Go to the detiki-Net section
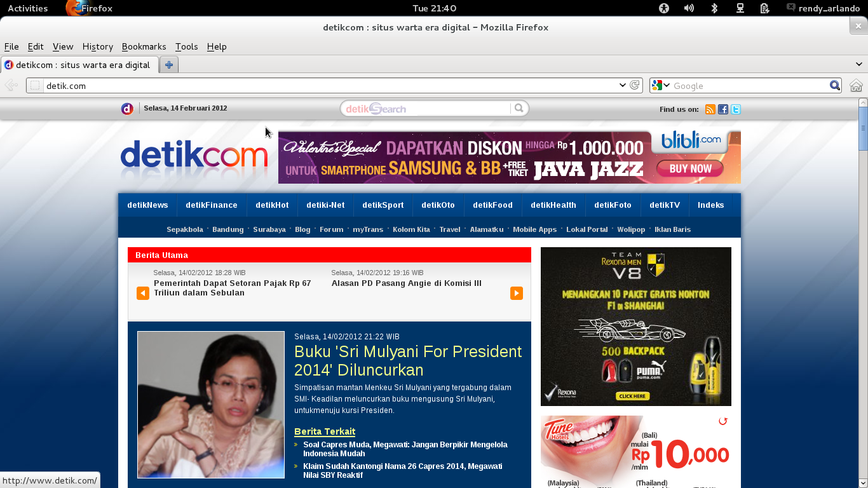This screenshot has width=868, height=488. [325, 205]
